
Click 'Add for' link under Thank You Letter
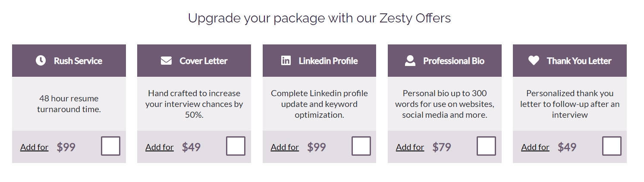[535, 147]
